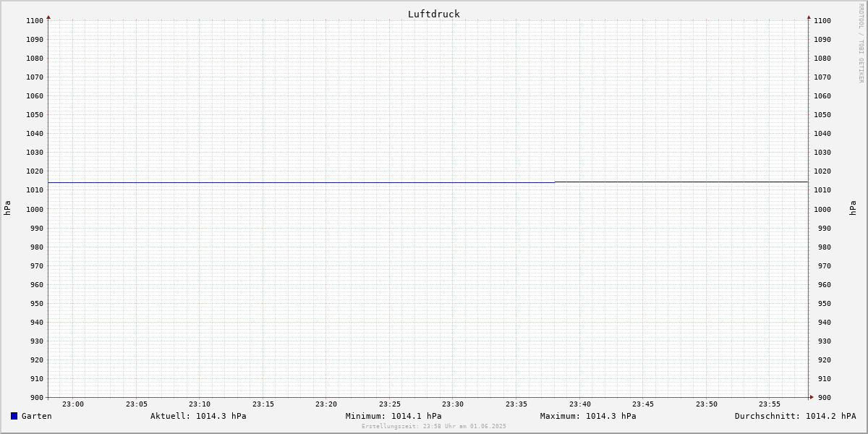Click the 23:25 time axis label
Image resolution: width=868 pixels, height=434 pixels.
pyautogui.click(x=390, y=404)
